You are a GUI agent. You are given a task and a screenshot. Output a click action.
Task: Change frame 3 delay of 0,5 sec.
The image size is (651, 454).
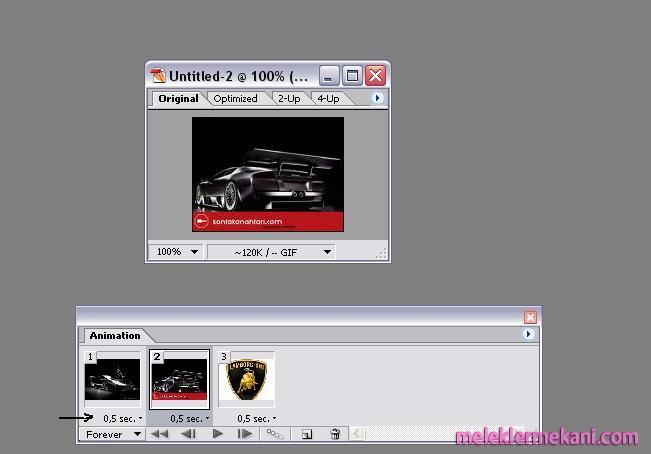(256, 418)
